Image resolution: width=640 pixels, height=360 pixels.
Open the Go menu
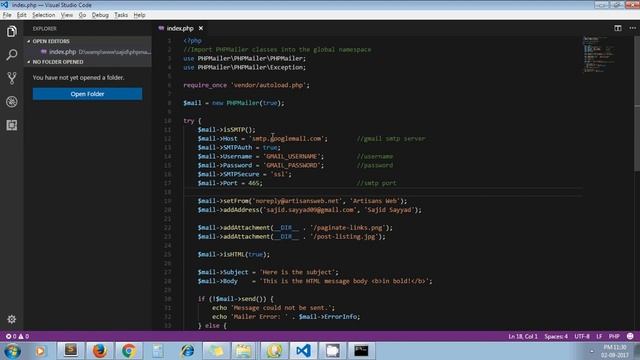(x=82, y=15)
